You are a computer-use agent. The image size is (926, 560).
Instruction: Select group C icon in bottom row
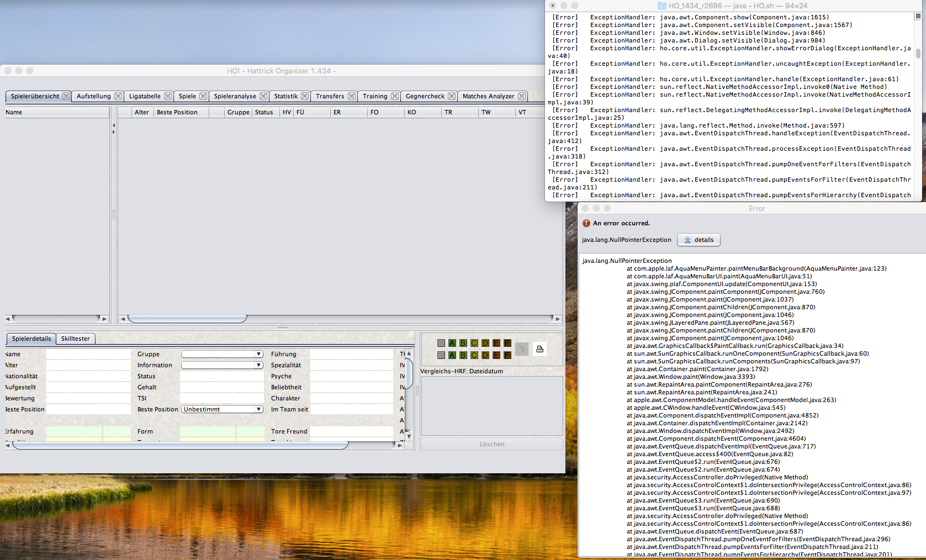pos(474,355)
